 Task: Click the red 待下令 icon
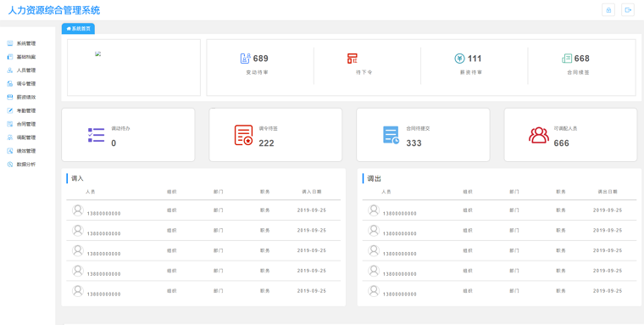pyautogui.click(x=353, y=59)
